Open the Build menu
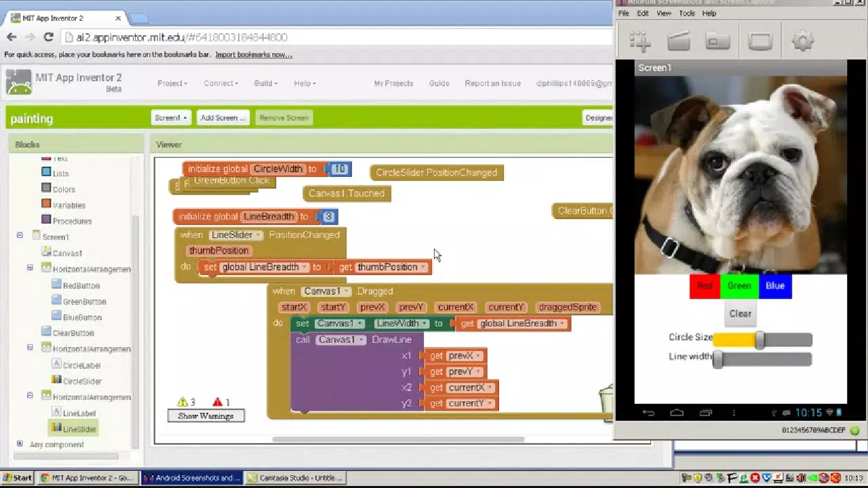This screenshot has height=488, width=868. click(266, 83)
